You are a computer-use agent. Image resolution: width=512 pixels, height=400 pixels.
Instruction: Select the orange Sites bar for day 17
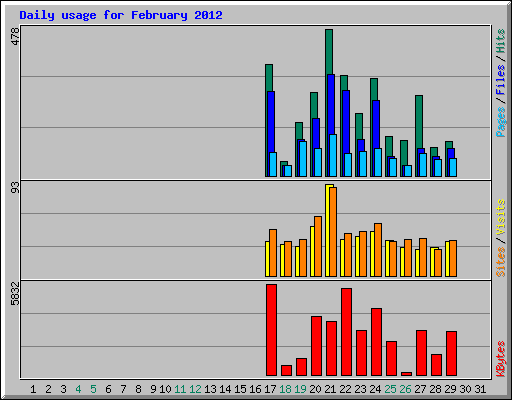[x=273, y=253]
